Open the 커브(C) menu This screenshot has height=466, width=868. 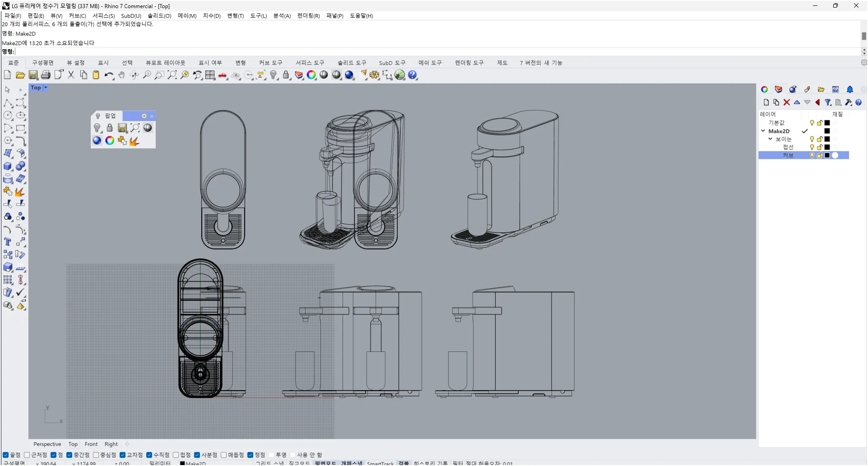[x=77, y=16]
